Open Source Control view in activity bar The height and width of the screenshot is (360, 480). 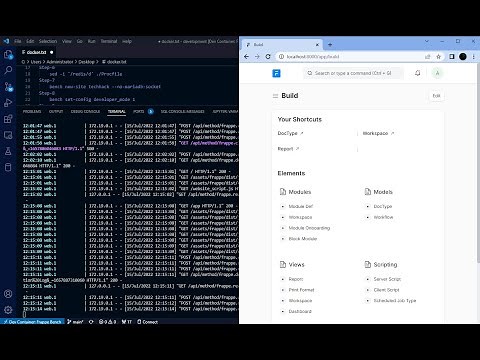8,87
